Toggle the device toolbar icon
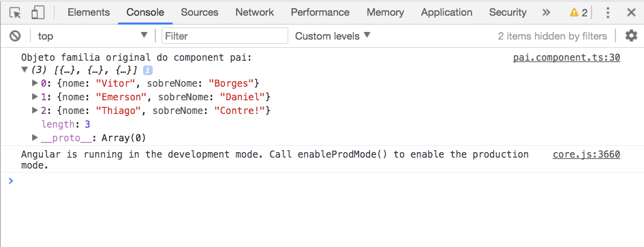The height and width of the screenshot is (247, 644). pos(37,13)
